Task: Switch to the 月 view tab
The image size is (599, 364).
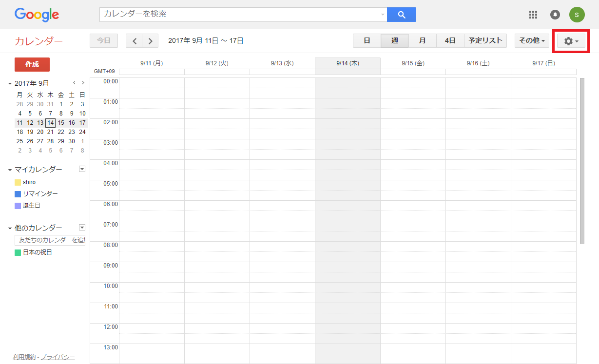Action: pos(422,40)
